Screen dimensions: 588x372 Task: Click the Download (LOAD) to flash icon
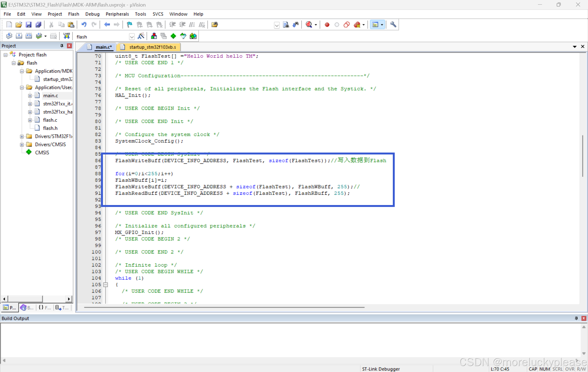(66, 36)
